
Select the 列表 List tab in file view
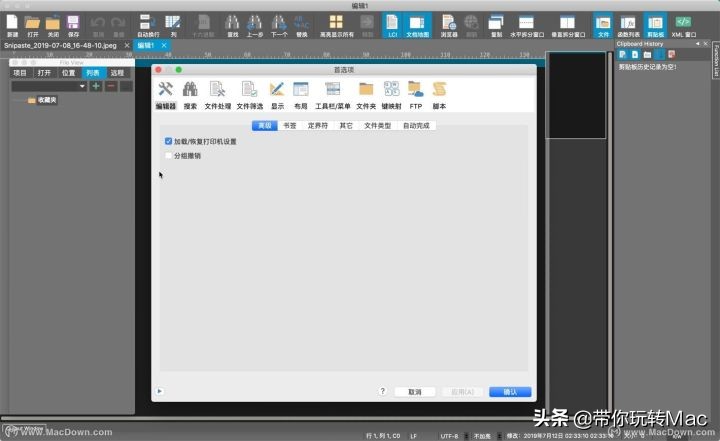pyautogui.click(x=93, y=73)
